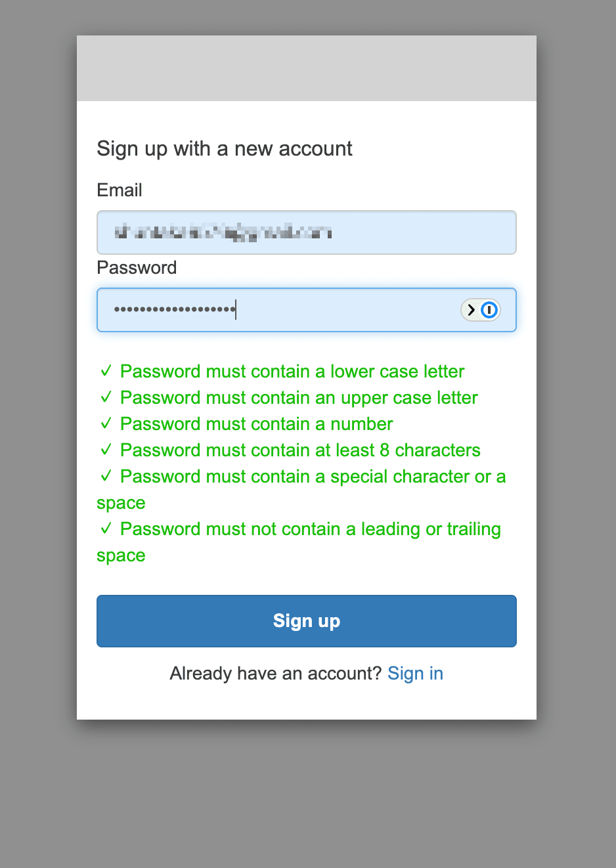
Task: Click the gray header banner above the form
Action: 307,68
